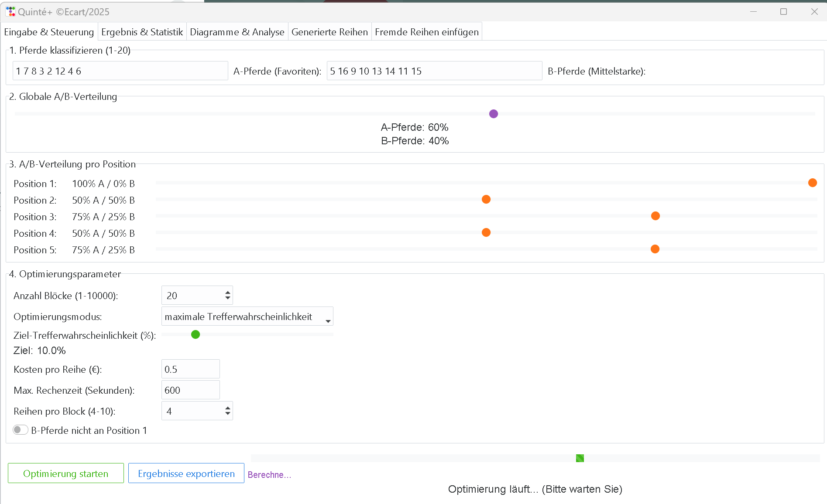Maximize the Quinté+ window
The height and width of the screenshot is (504, 827).
(783, 12)
